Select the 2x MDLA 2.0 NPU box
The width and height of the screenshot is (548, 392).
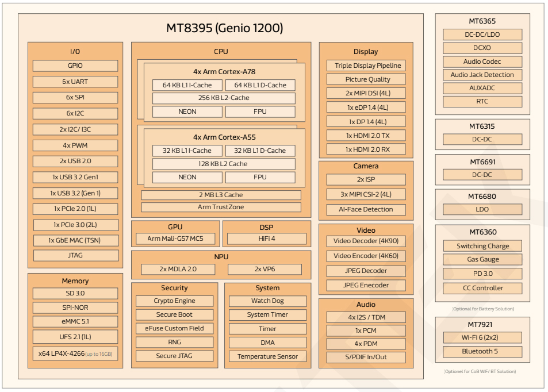click(178, 269)
